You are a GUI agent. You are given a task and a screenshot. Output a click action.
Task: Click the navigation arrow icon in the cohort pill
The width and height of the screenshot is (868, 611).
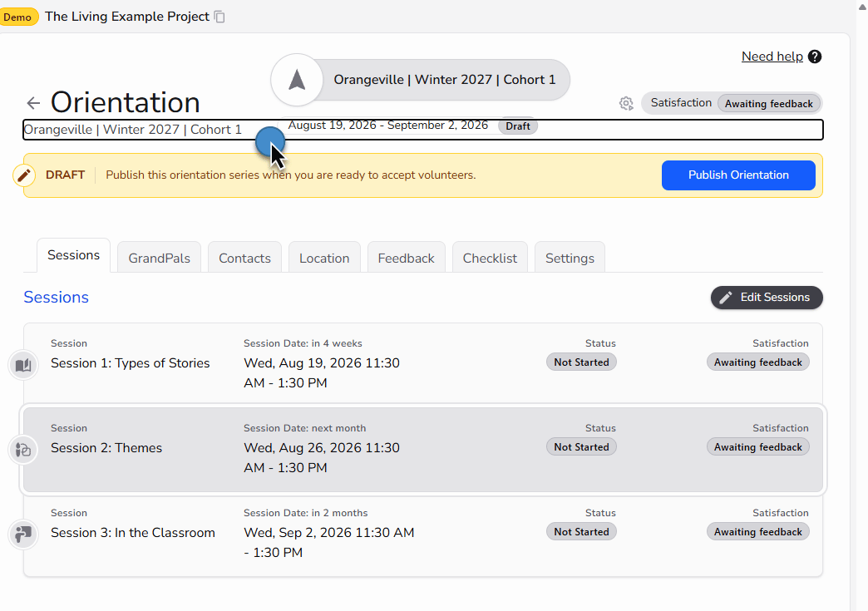[298, 80]
